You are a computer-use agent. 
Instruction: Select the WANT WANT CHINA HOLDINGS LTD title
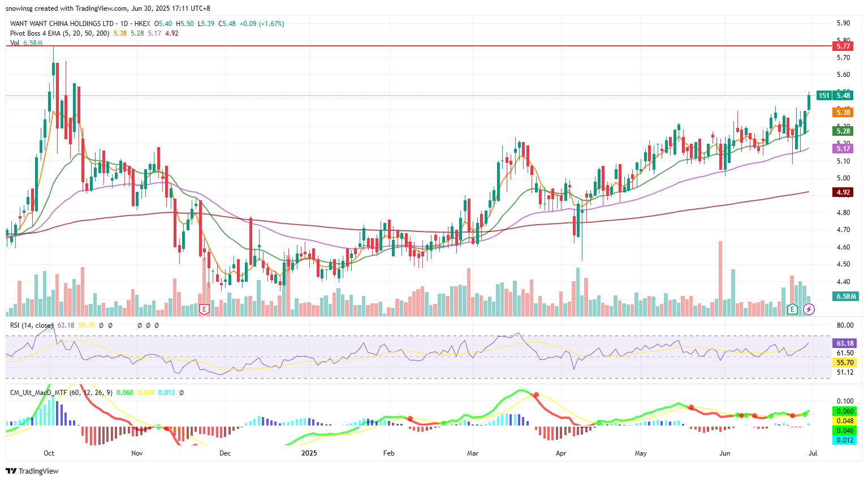tap(62, 24)
